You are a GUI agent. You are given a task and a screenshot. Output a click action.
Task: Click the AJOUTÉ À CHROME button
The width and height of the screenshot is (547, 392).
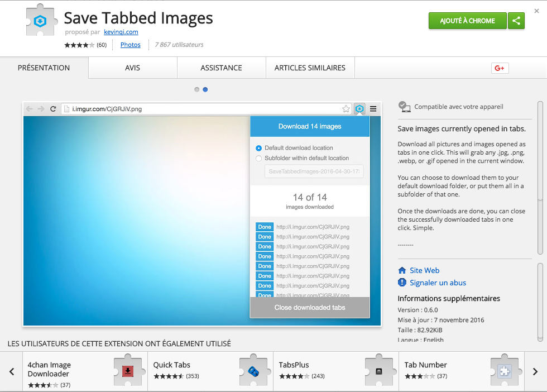[x=468, y=21]
